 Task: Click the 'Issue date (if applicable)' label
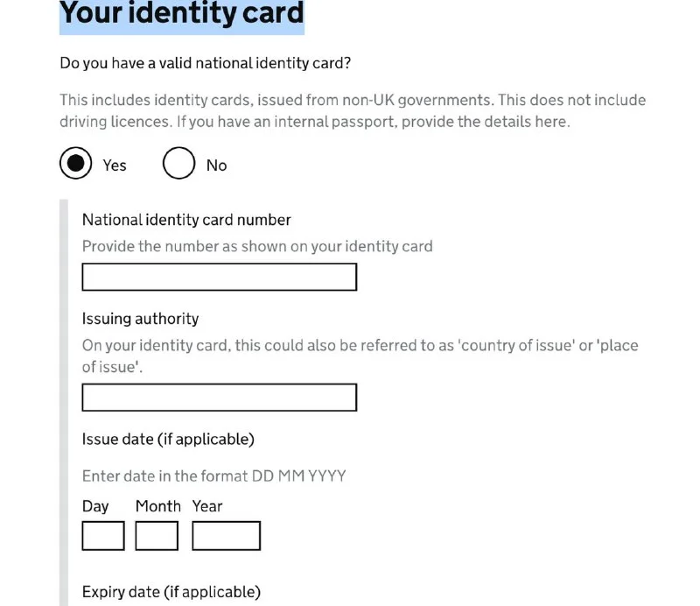click(x=168, y=439)
